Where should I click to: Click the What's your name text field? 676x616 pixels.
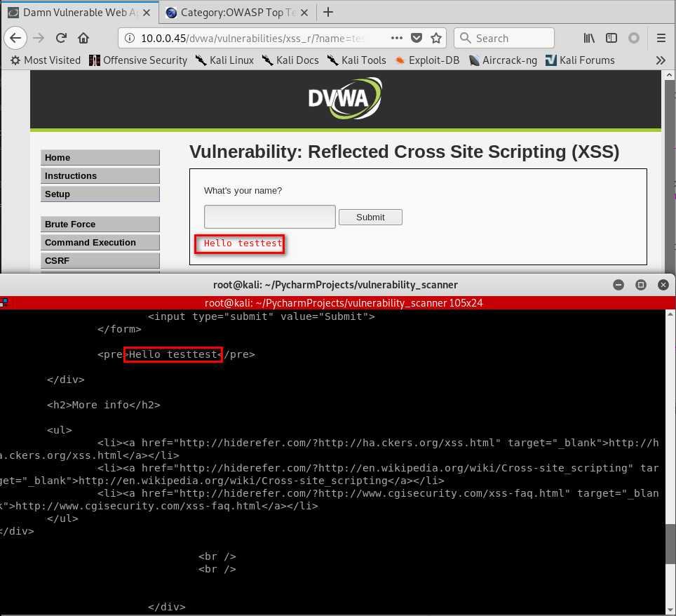[x=270, y=217]
